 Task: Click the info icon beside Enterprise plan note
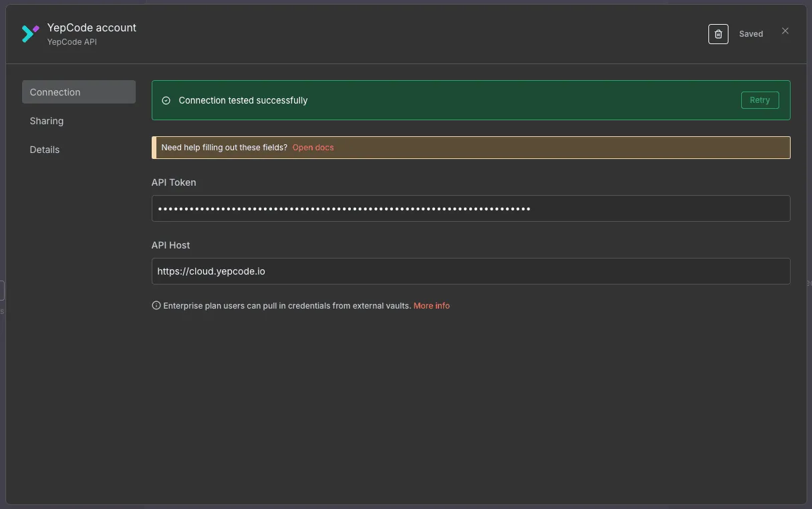tap(156, 306)
